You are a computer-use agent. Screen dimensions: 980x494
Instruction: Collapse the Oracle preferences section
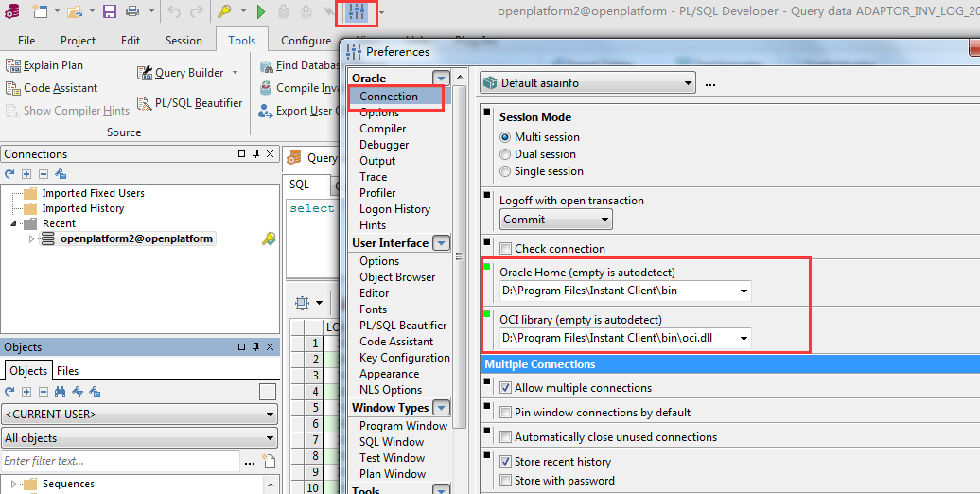click(441, 79)
